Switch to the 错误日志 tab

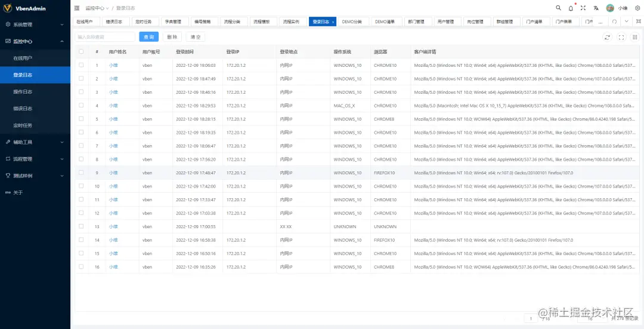(x=114, y=22)
